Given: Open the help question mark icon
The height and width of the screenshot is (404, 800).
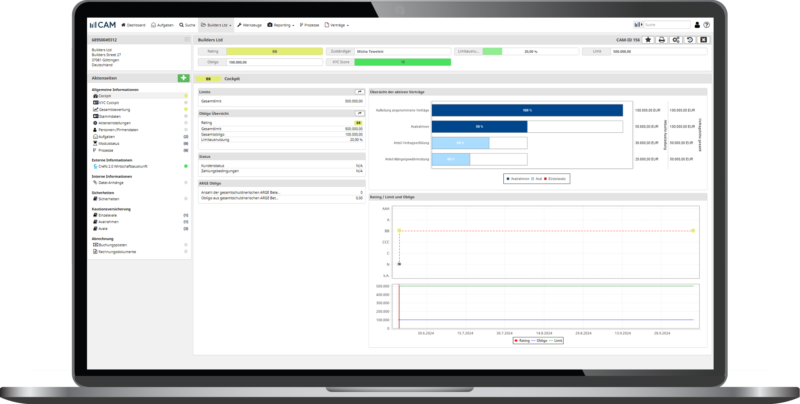Looking at the screenshot, I should point(707,24).
